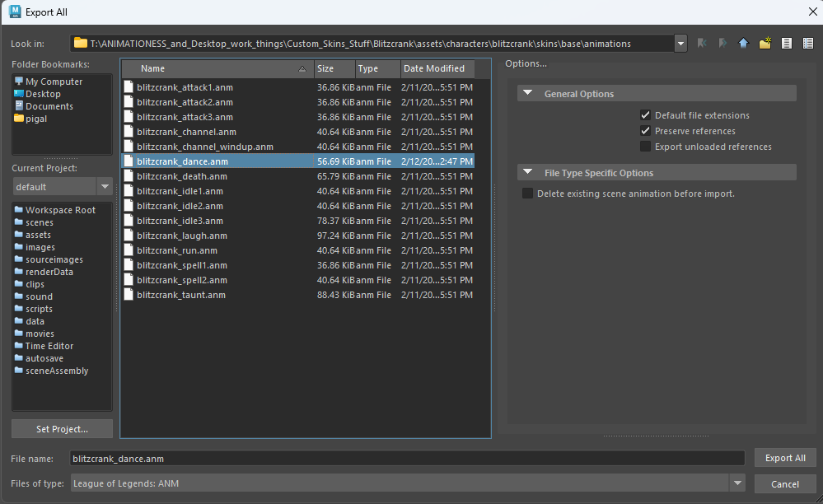
Task: Open the Current Project default dropdown
Action: click(x=105, y=186)
